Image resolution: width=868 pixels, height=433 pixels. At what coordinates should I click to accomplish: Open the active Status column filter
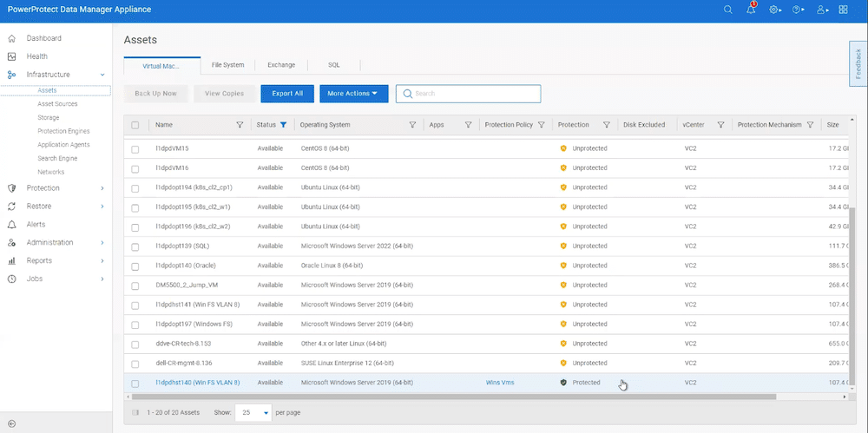click(284, 125)
